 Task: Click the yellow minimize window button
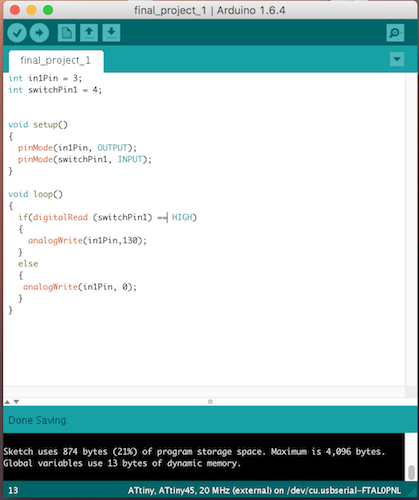point(31,10)
